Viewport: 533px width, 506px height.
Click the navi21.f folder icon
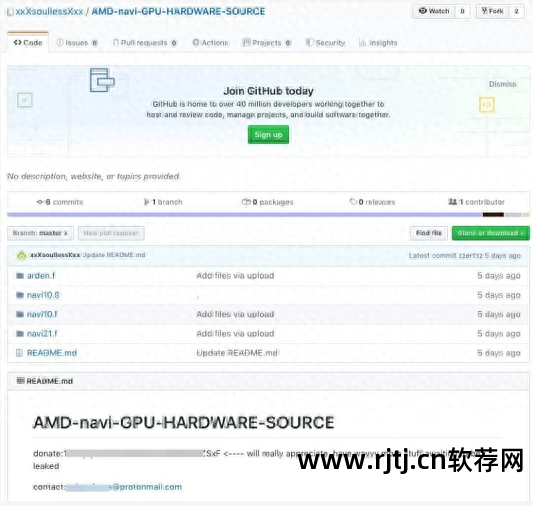pyautogui.click(x=20, y=334)
